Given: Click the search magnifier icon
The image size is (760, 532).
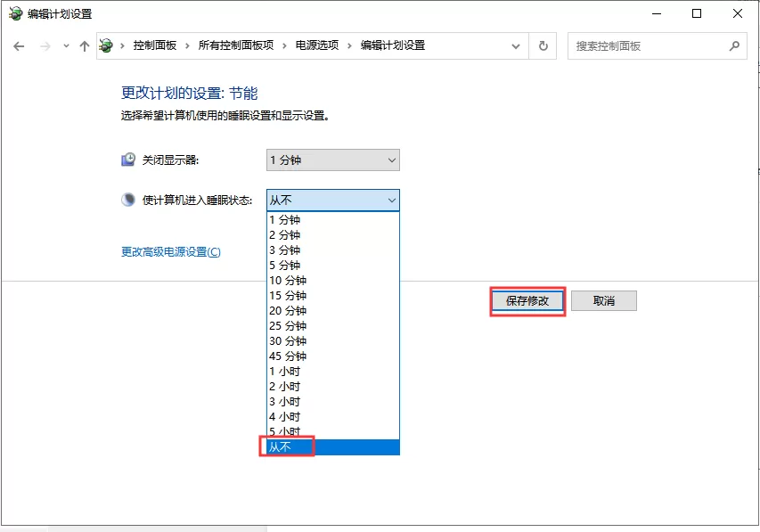Looking at the screenshot, I should click(734, 45).
